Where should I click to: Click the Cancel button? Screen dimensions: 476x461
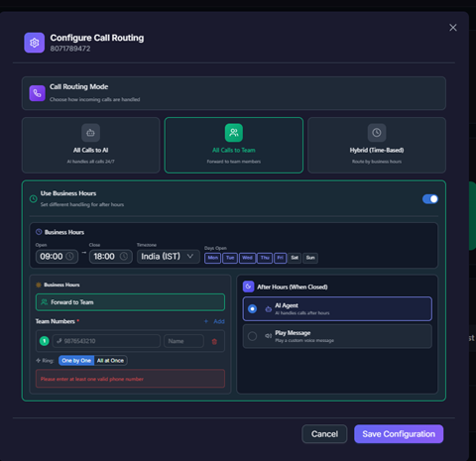tap(324, 434)
